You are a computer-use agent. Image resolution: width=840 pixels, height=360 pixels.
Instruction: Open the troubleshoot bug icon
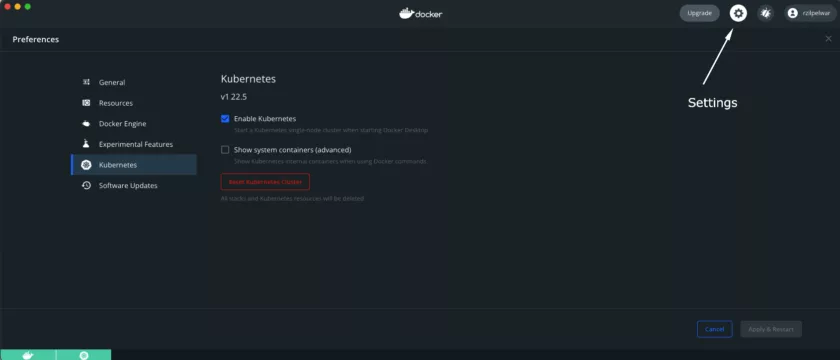coord(766,13)
